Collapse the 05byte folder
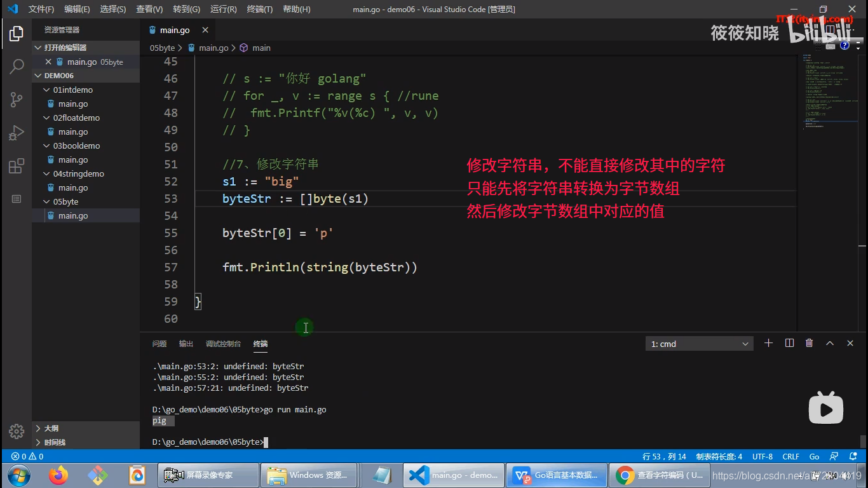The image size is (868, 488). click(86, 201)
